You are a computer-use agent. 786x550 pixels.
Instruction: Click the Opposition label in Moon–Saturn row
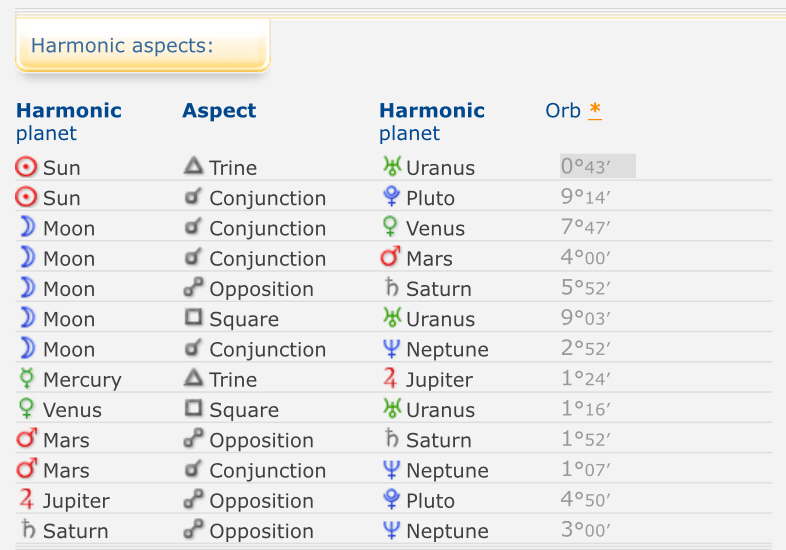[x=261, y=288]
